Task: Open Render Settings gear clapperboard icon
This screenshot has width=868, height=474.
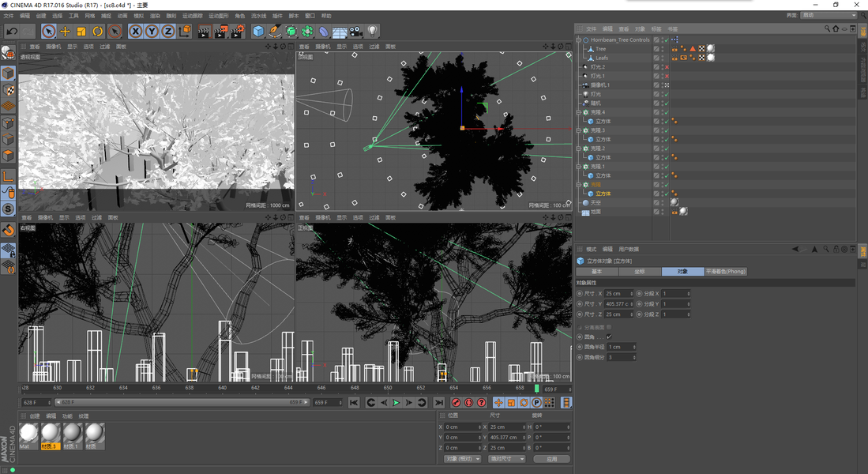Action: click(x=238, y=32)
